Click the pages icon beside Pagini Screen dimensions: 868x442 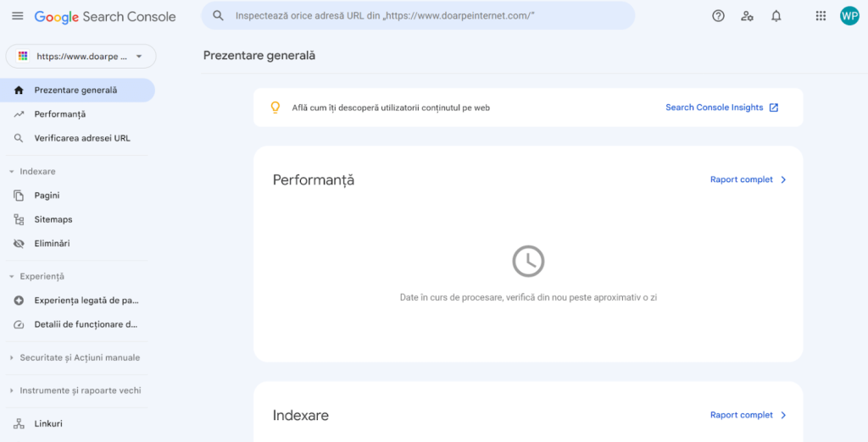19,196
